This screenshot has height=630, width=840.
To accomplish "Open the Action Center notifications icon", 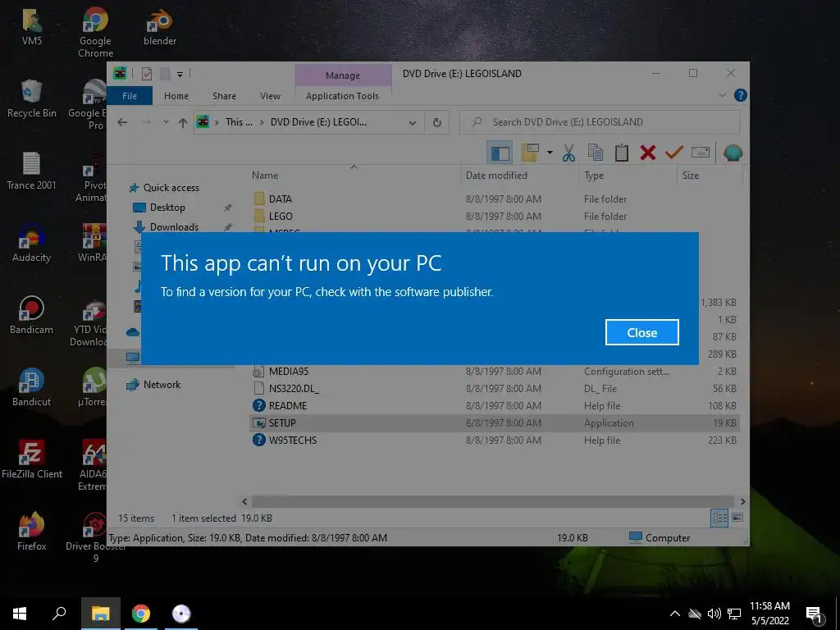I will pos(813,614).
